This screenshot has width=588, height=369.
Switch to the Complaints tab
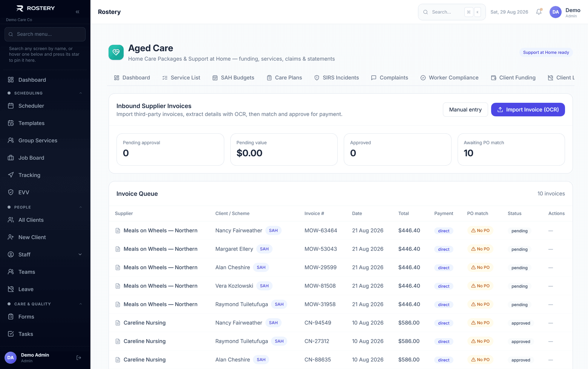390,78
